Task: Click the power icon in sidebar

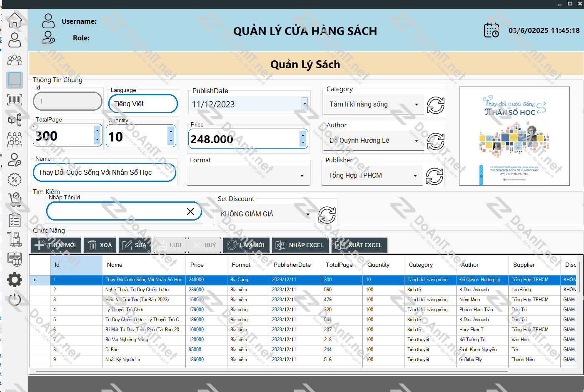Action: coord(15,299)
